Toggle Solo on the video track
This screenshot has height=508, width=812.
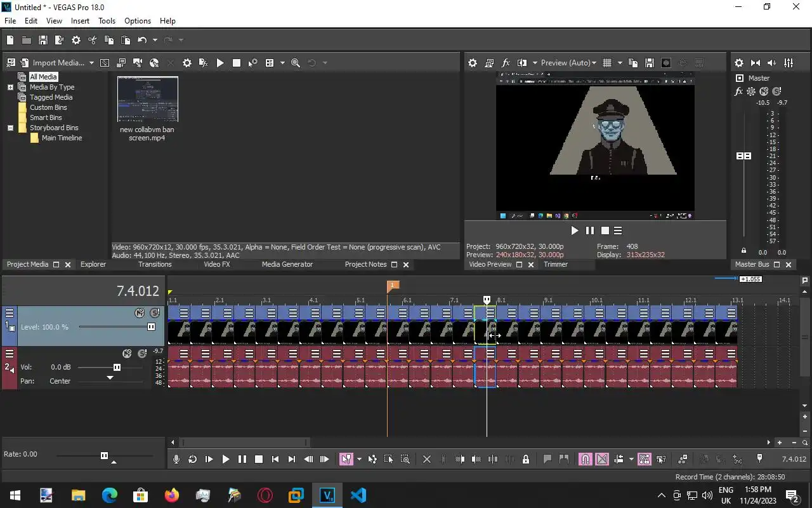155,313
